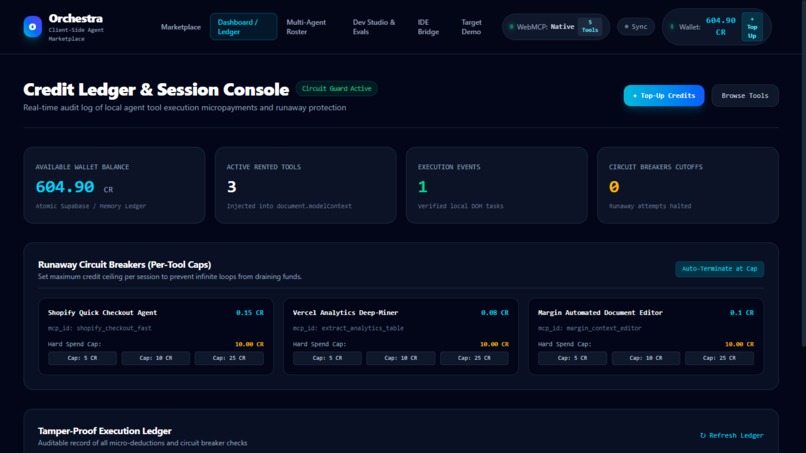This screenshot has width=806, height=453.
Task: Click the Execution Events count 1
Action: click(x=423, y=187)
